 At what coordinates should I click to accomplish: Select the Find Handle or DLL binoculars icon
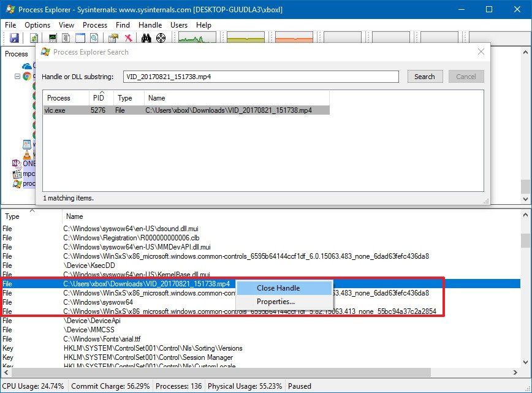point(146,38)
